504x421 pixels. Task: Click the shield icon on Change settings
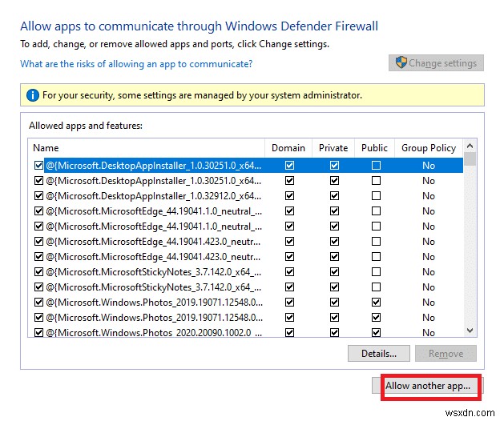click(401, 62)
